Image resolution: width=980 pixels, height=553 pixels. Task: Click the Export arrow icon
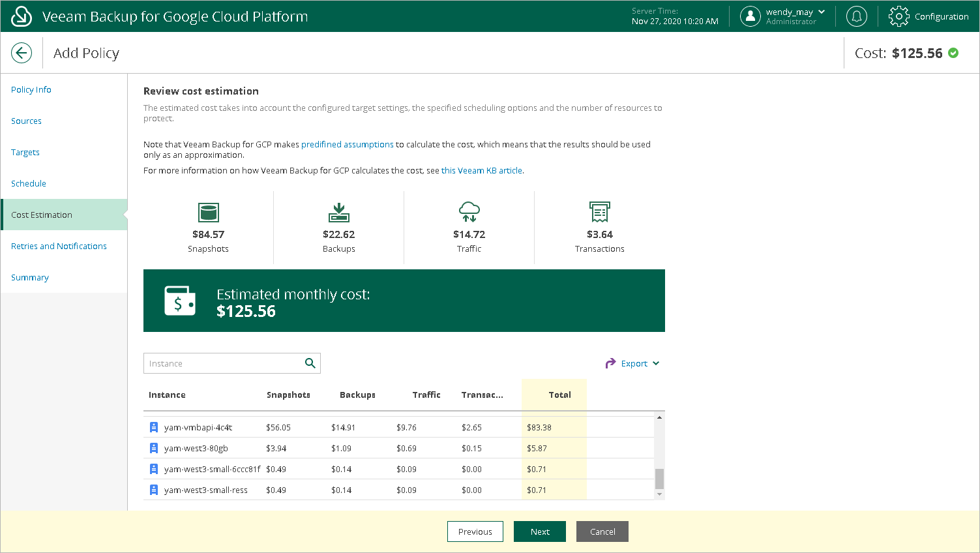(610, 363)
